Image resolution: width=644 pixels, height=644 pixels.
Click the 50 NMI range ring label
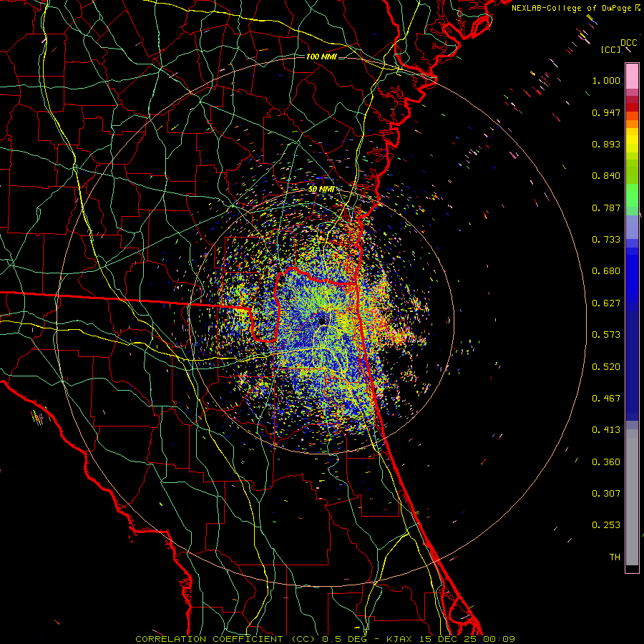[321, 190]
